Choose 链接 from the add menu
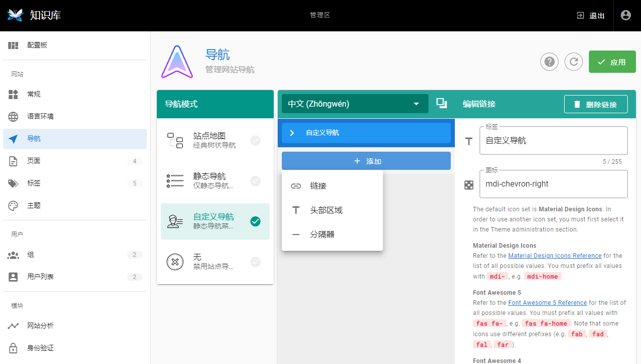641x364 pixels. [332, 186]
